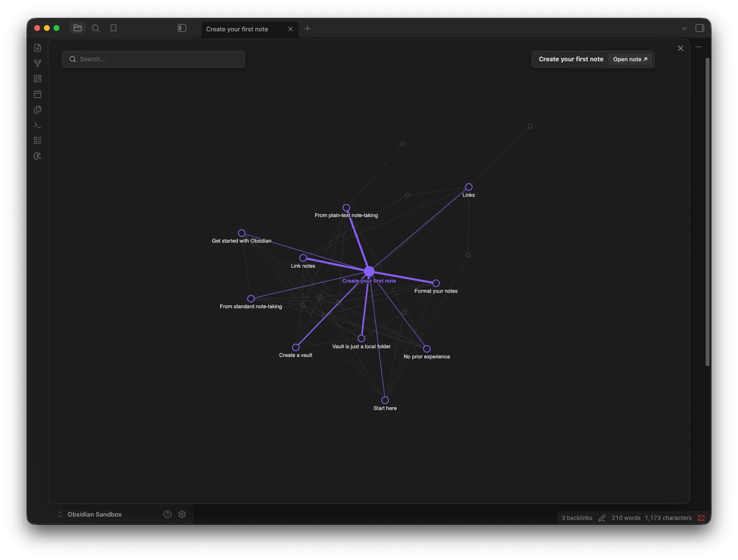Open the bases list ribbon icon
This screenshot has width=738, height=560.
tap(38, 140)
